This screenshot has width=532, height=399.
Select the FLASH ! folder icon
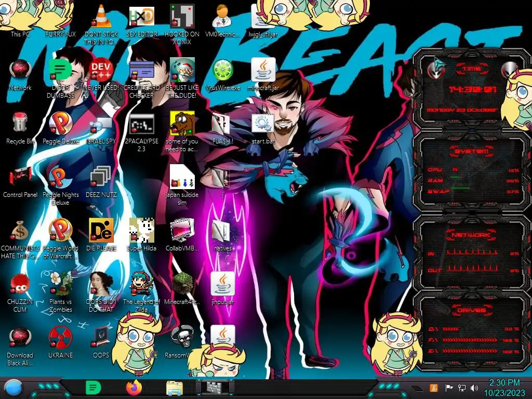222,128
